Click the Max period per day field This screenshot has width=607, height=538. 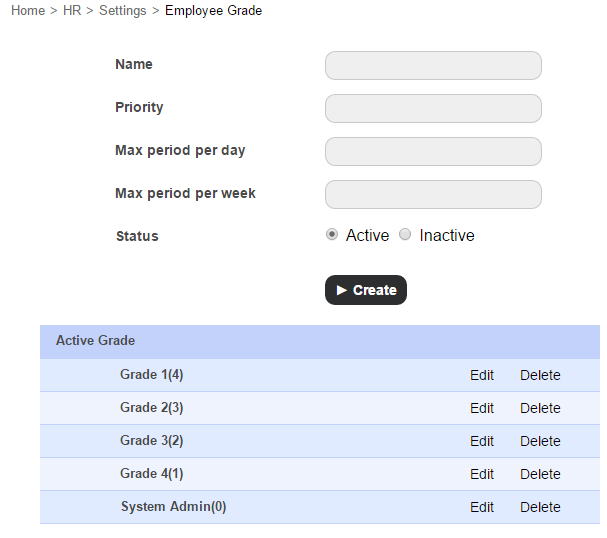click(433, 152)
